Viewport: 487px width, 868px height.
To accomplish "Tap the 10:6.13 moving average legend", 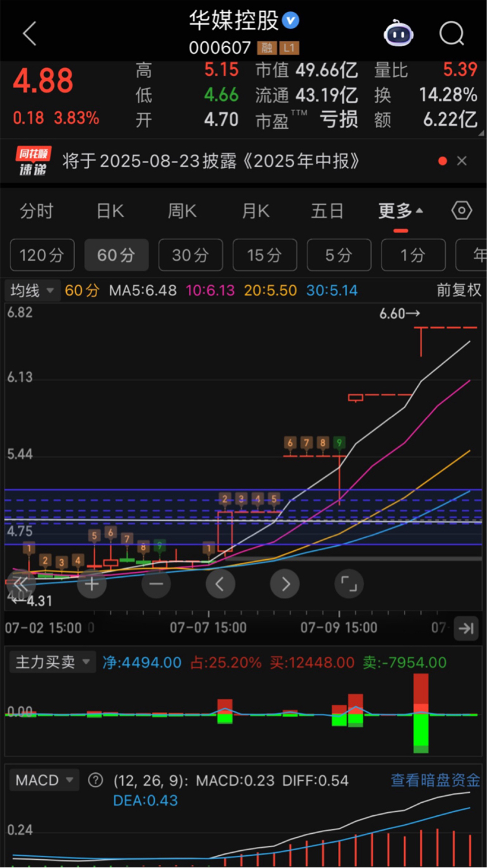I will [210, 291].
